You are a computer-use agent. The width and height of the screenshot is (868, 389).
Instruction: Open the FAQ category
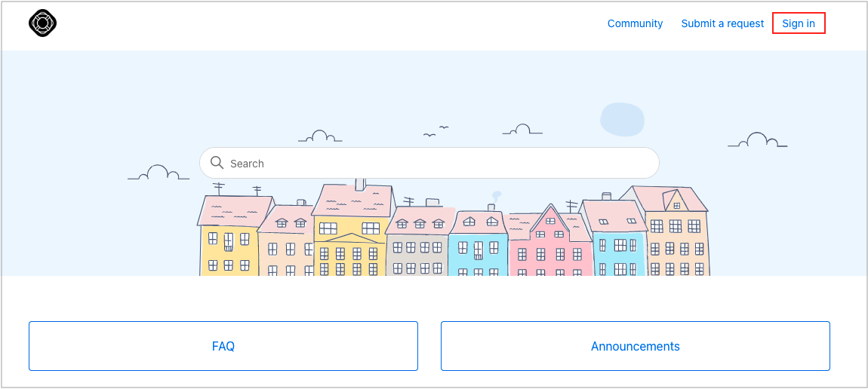tap(223, 346)
